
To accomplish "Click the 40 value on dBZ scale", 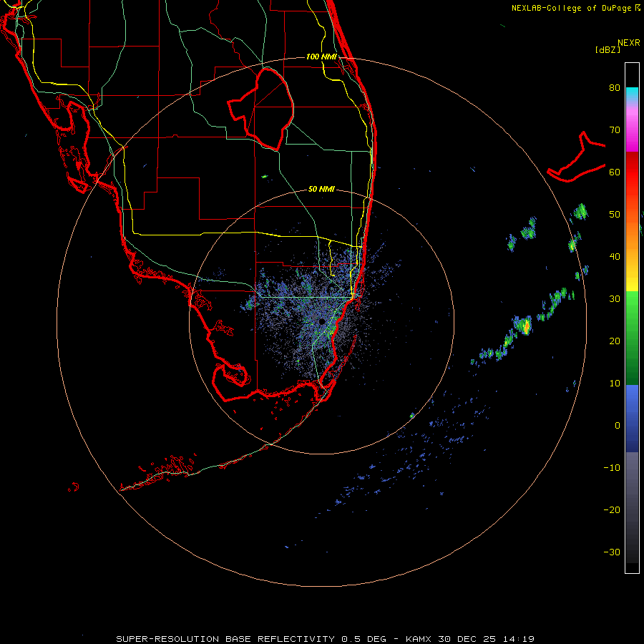I will click(615, 257).
